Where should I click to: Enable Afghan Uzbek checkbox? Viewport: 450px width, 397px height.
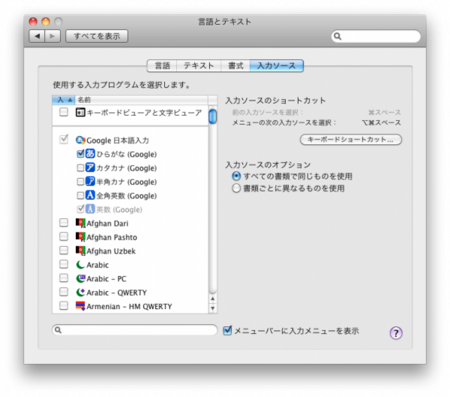(x=64, y=250)
